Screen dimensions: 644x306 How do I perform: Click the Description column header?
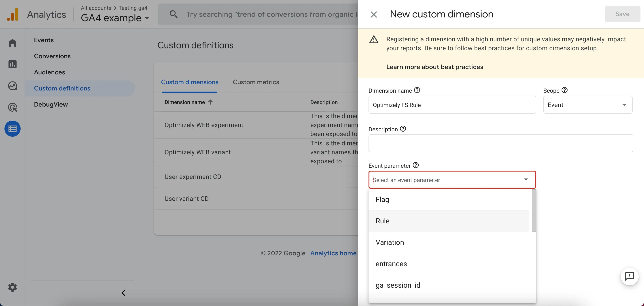[324, 102]
